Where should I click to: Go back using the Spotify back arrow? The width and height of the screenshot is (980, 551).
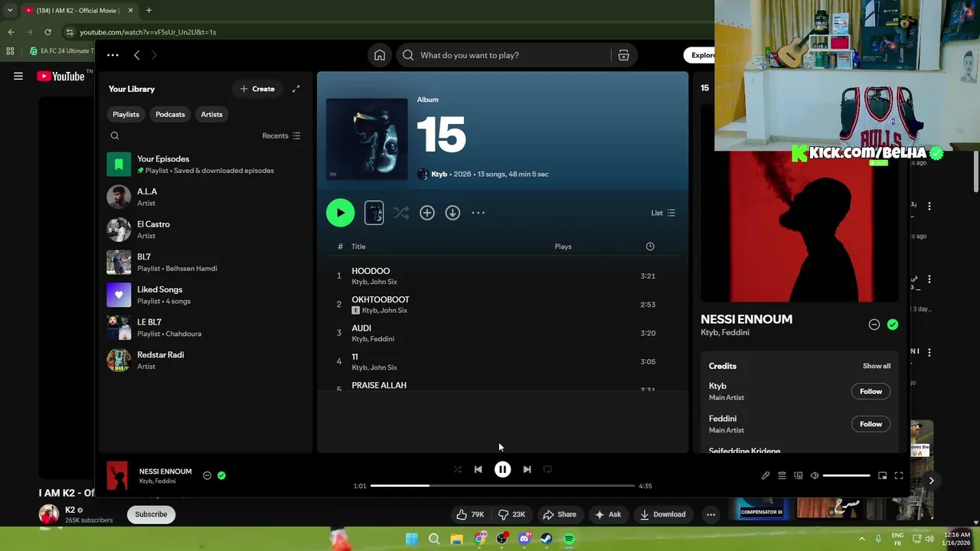(x=136, y=55)
